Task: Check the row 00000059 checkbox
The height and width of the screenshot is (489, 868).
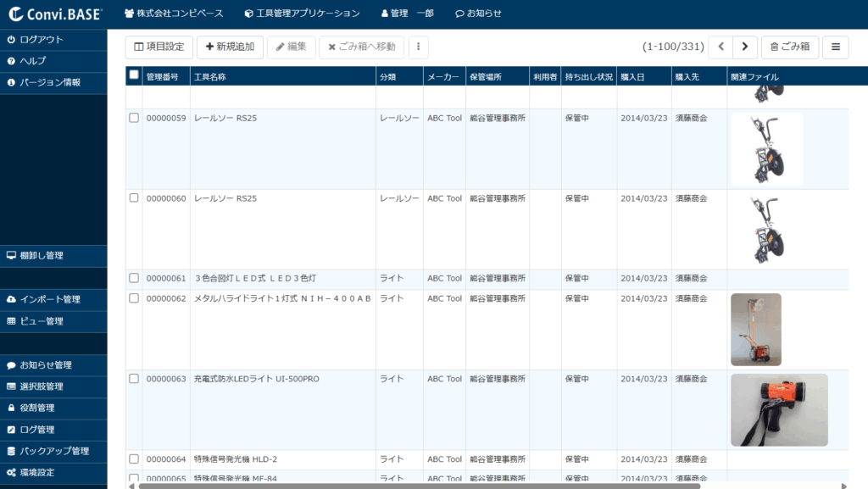Action: 134,118
